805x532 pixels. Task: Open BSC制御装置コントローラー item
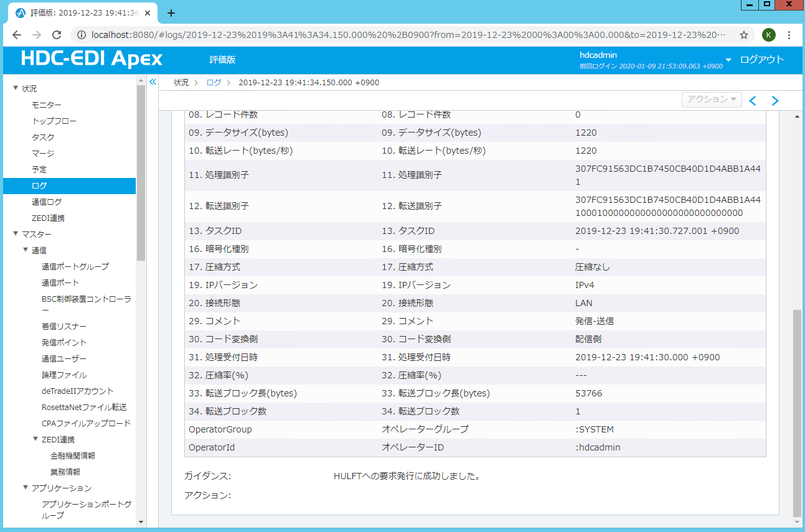(x=87, y=304)
